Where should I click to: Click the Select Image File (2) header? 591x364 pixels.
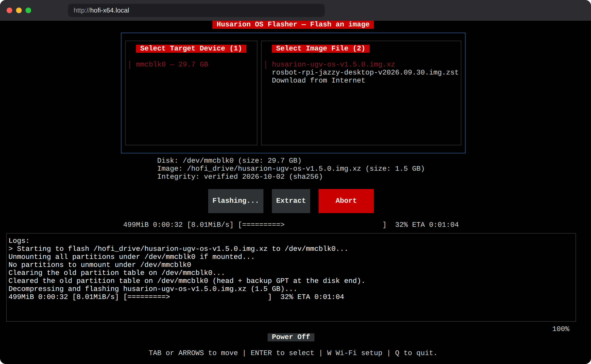pyautogui.click(x=321, y=48)
